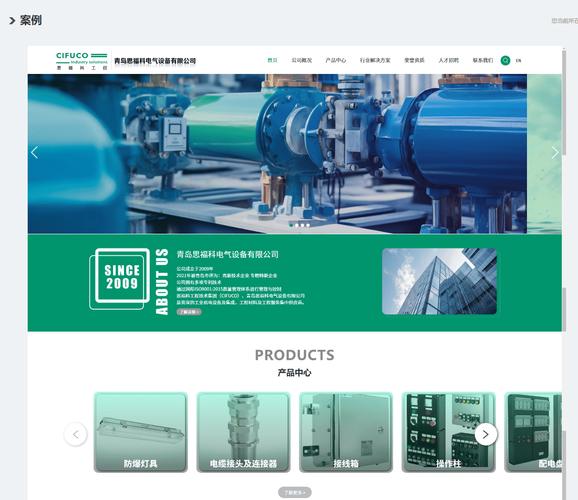Open 行业解决方案 navigation item
The image size is (578, 500).
coord(375,60)
